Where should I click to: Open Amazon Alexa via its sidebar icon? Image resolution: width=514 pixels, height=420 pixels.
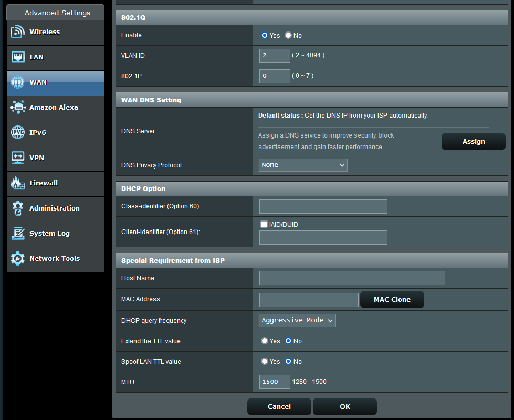tap(18, 108)
